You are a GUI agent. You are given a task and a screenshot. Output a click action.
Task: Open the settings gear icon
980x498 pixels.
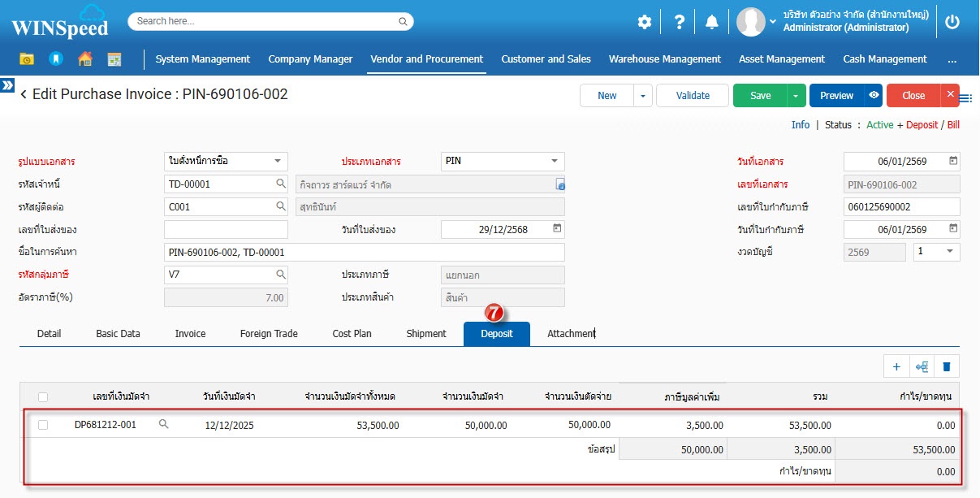[x=644, y=22]
